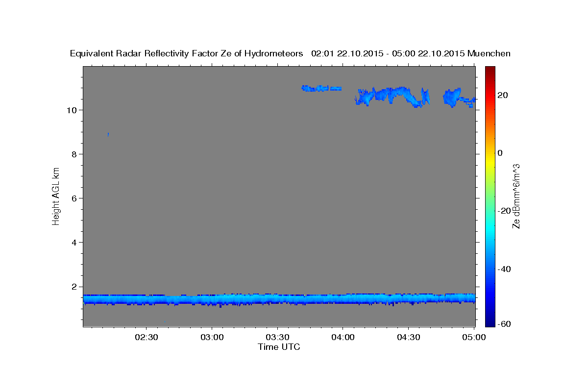Click the height axis label '8'
This screenshot has height=392, width=588.
tap(74, 154)
